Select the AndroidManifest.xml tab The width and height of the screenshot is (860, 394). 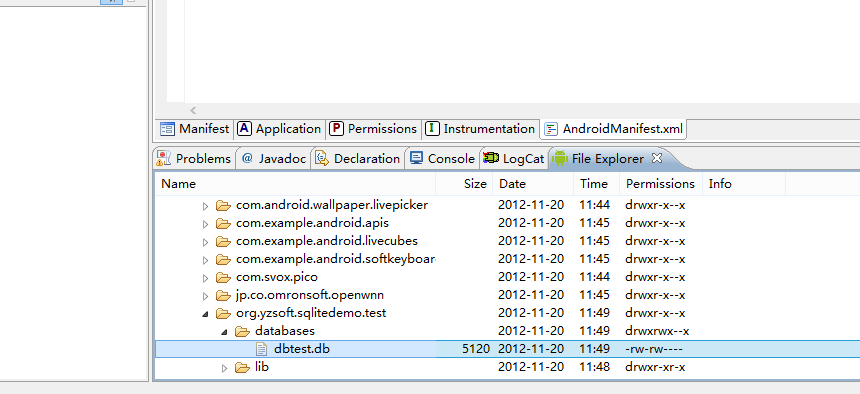pos(614,130)
